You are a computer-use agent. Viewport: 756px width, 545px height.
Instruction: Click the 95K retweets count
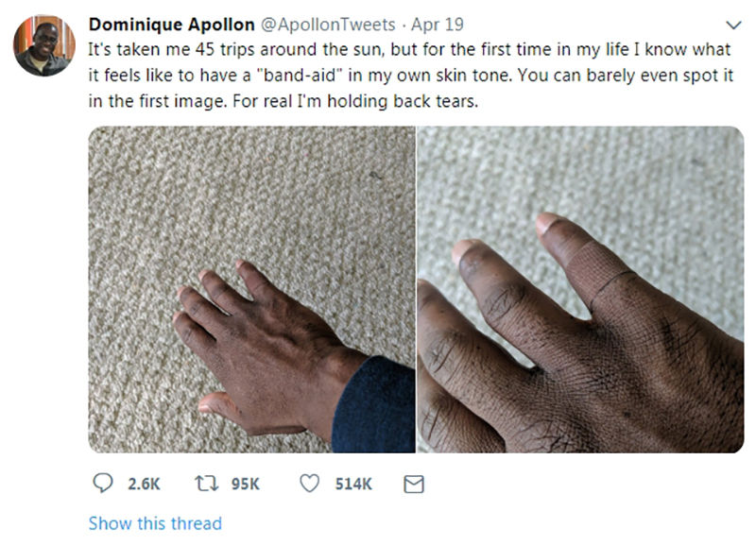coord(245,484)
